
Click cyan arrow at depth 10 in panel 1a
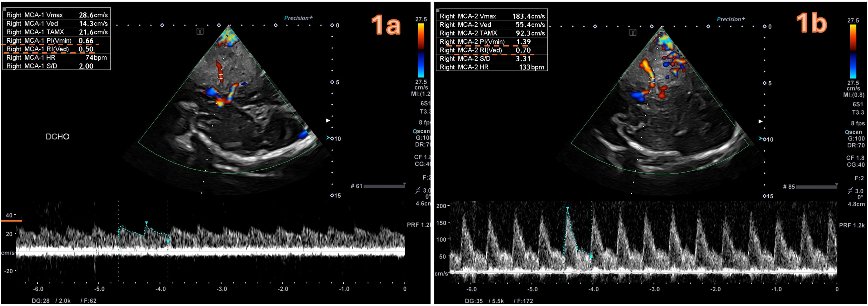click(x=328, y=138)
